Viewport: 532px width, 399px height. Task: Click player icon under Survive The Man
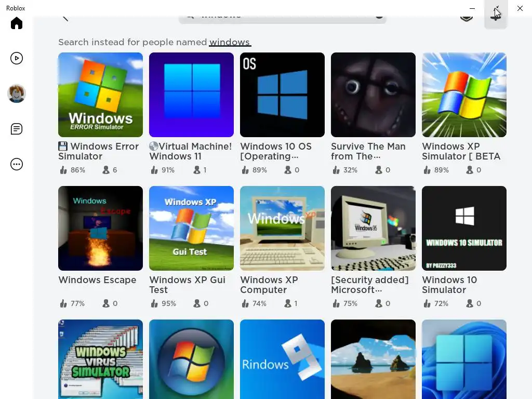379,170
